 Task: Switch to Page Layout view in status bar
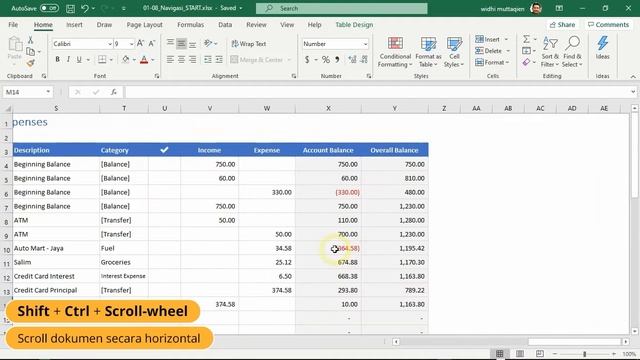click(520, 353)
